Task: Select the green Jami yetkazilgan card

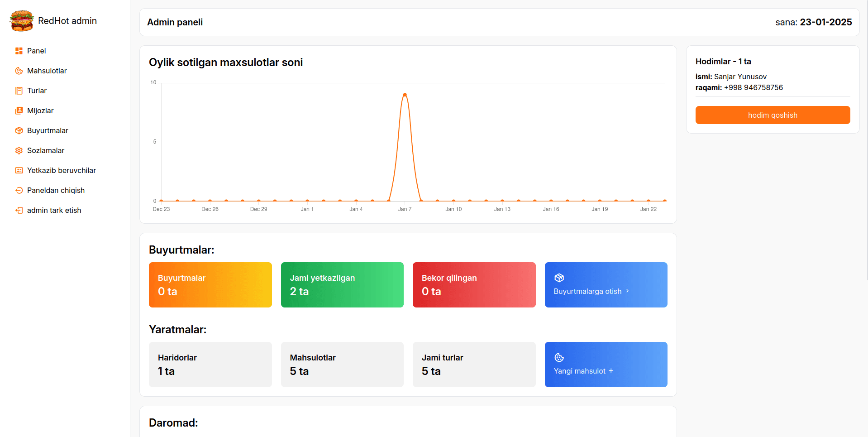Action: click(342, 285)
